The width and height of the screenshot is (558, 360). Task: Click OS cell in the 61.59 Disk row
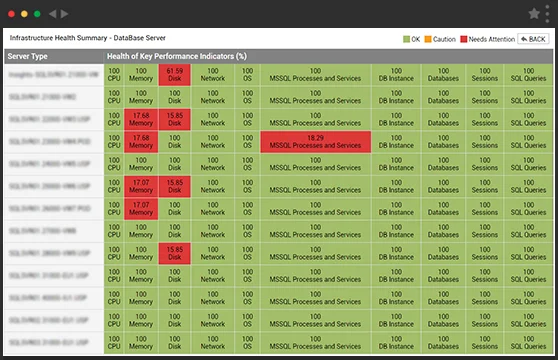(247, 75)
